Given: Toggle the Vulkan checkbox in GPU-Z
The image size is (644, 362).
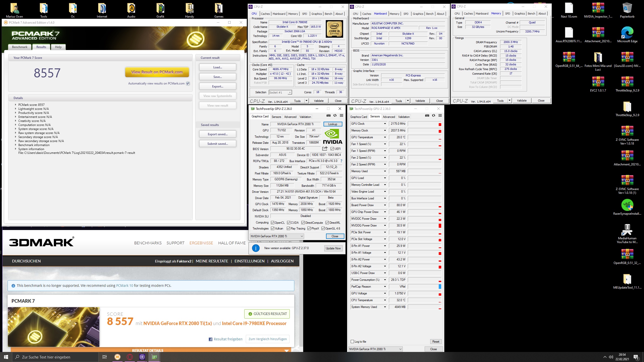Looking at the screenshot, I should click(x=272, y=229).
